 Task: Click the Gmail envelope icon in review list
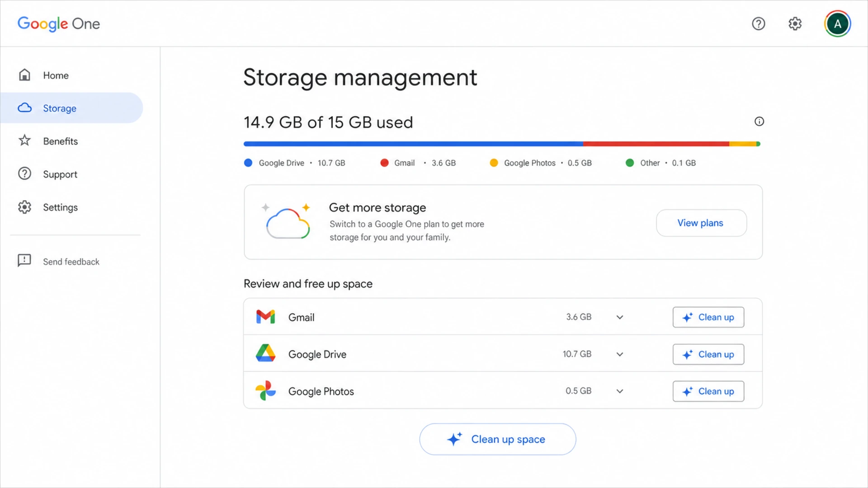[x=265, y=317]
